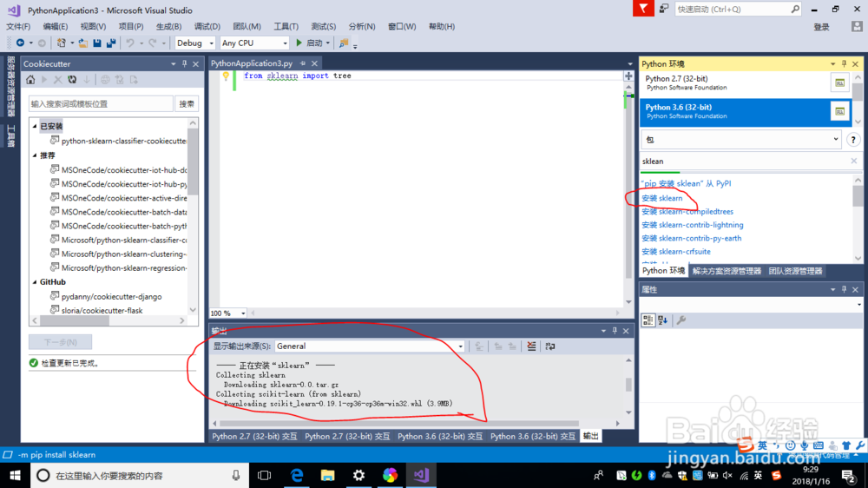This screenshot has width=868, height=488.
Task: Toggle auto-hide pin on Python 环境 panel
Action: coord(844,63)
